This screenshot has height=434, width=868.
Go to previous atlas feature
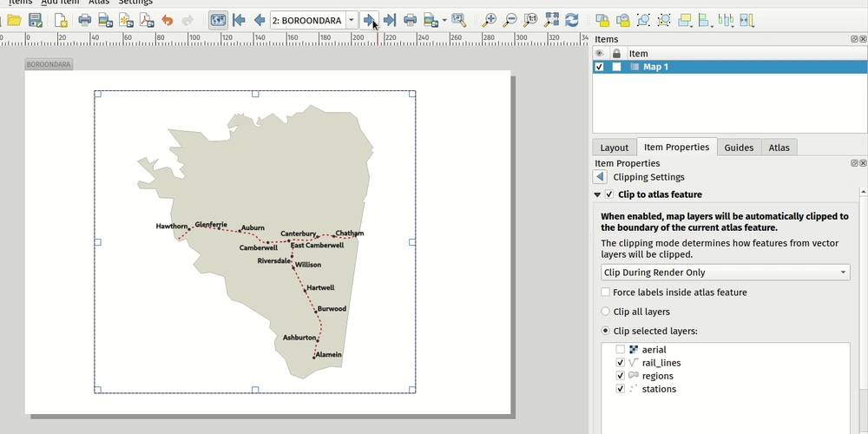coord(259,21)
